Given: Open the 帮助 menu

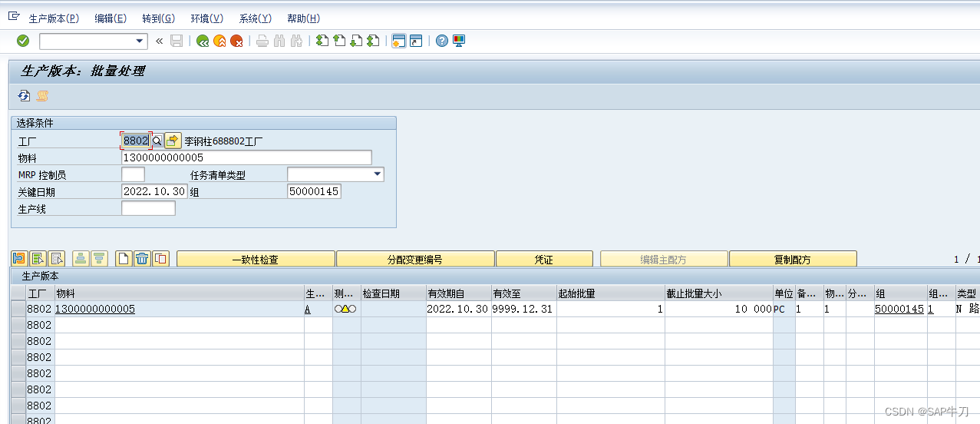Looking at the screenshot, I should click(303, 18).
